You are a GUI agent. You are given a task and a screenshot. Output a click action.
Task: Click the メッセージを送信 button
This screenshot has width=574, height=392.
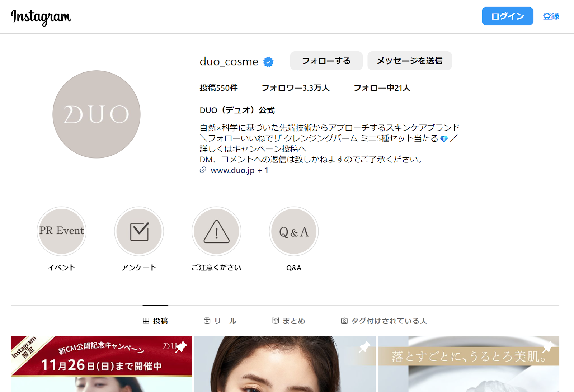point(409,61)
